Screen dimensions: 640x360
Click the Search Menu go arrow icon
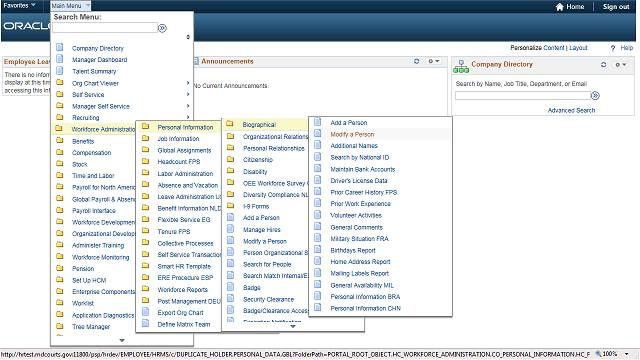(x=162, y=28)
